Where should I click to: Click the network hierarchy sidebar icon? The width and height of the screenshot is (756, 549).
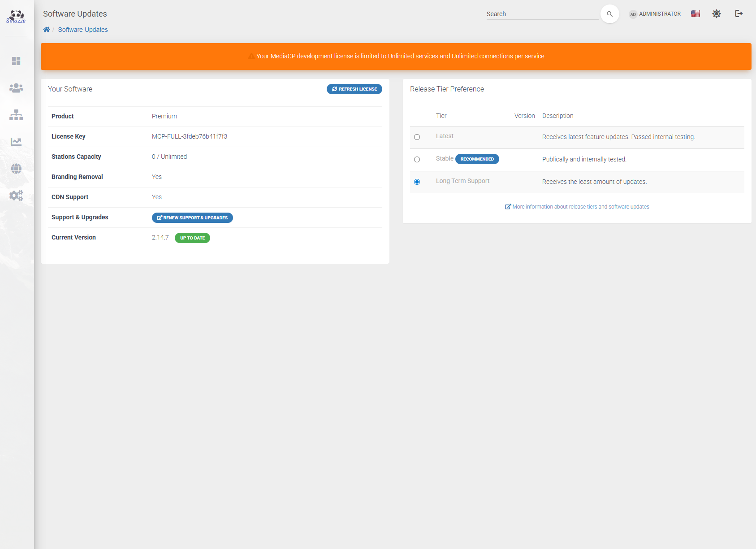click(x=16, y=115)
